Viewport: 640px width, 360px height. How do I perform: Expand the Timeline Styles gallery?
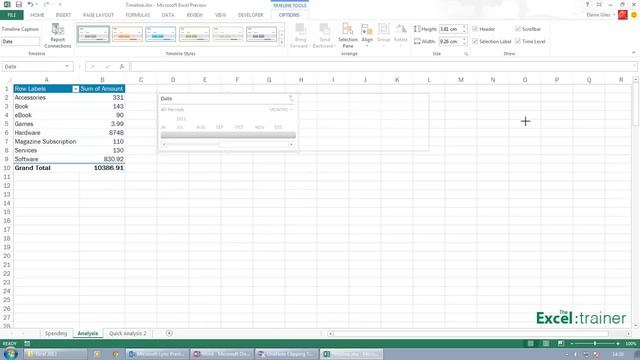pos(282,42)
